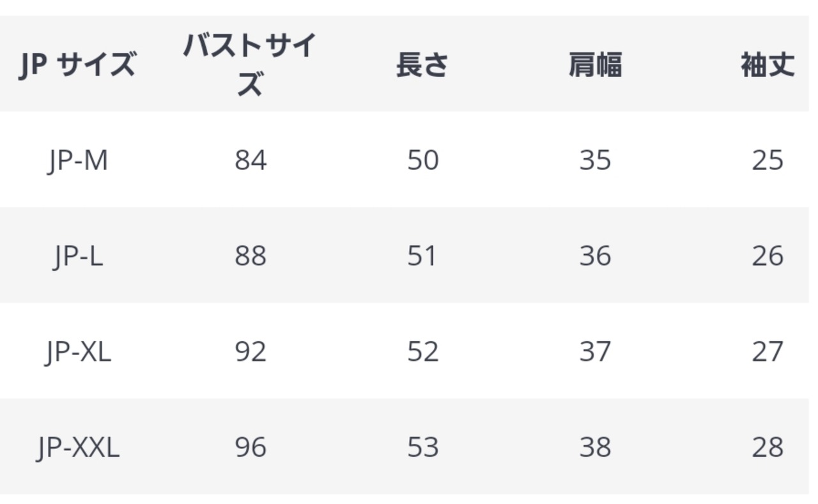Click sleeve length value 25

[768, 160]
